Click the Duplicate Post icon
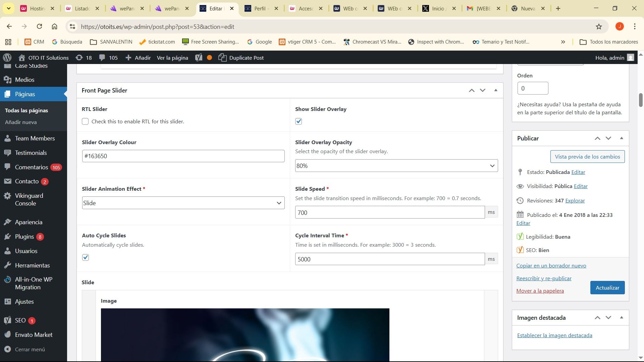 (222, 58)
